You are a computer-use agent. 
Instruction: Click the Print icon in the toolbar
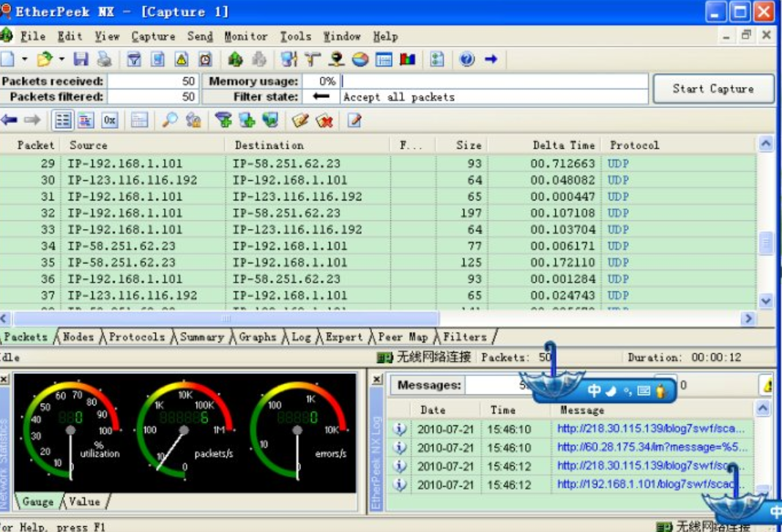(x=105, y=59)
